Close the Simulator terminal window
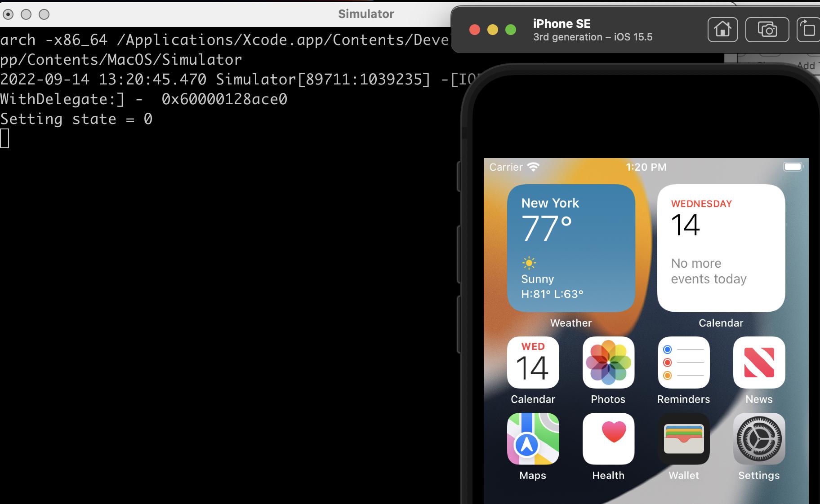This screenshot has height=504, width=820. point(8,14)
